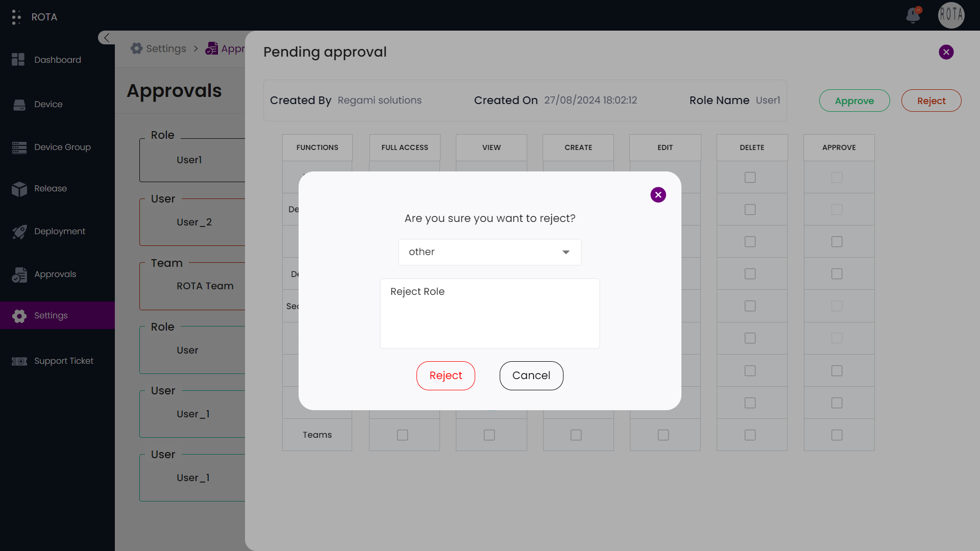Expand the approval reason dropdown arrow
The width and height of the screenshot is (980, 551).
click(x=566, y=252)
